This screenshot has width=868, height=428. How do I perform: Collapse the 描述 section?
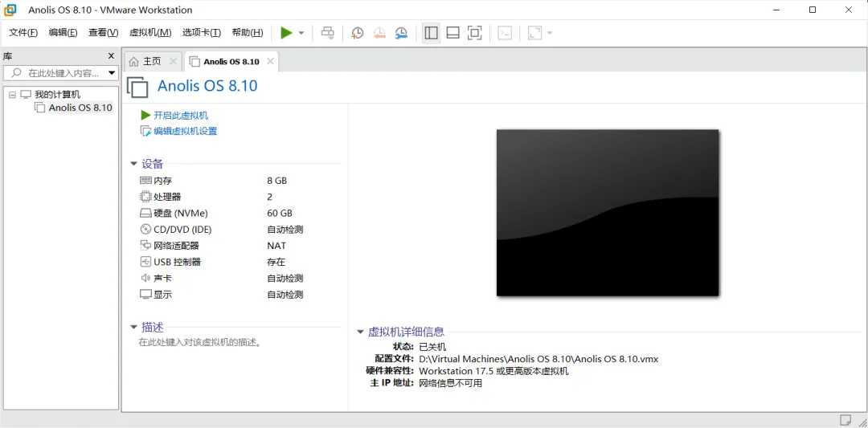pyautogui.click(x=133, y=328)
